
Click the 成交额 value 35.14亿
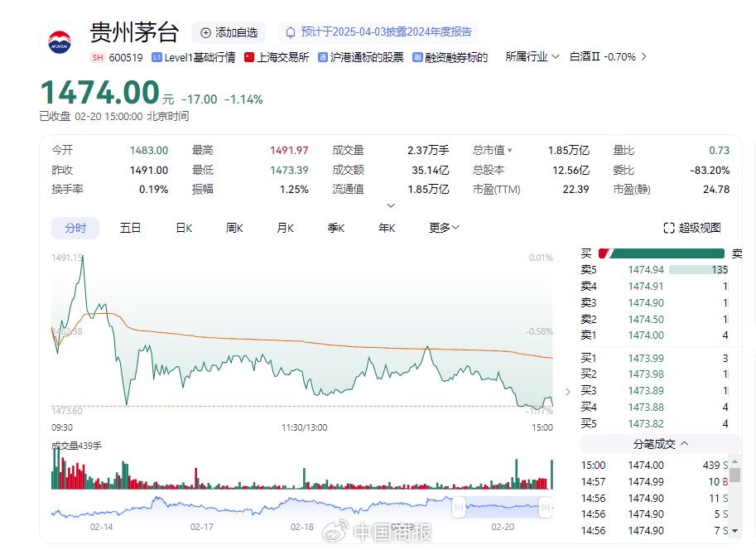(x=430, y=171)
